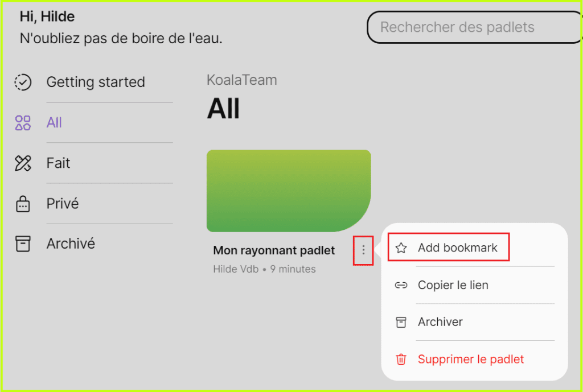Viewport: 583px width, 392px height.
Task: Click the Rechercher des padlets search field
Action: click(x=474, y=27)
